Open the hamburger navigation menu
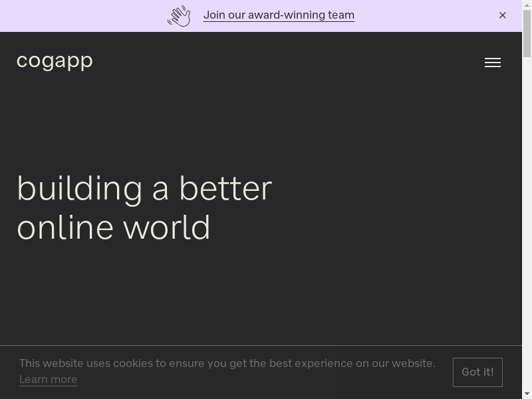This screenshot has width=532, height=399. click(492, 63)
